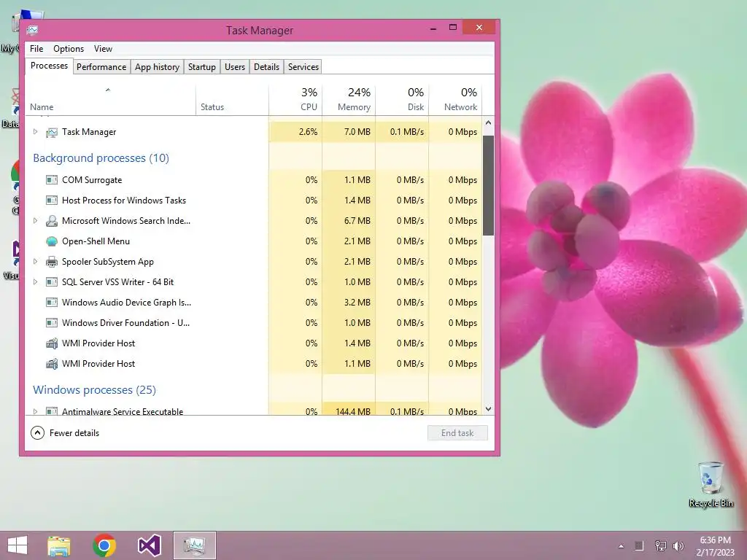747x560 pixels.
Task: Show hidden tray icons arrow
Action: click(x=621, y=546)
